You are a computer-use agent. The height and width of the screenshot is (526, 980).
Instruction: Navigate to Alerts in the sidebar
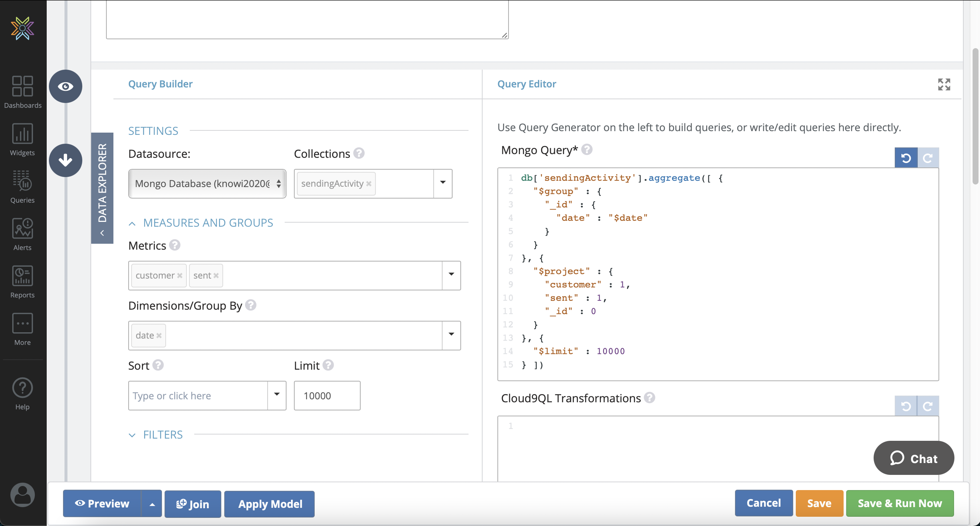coord(22,234)
